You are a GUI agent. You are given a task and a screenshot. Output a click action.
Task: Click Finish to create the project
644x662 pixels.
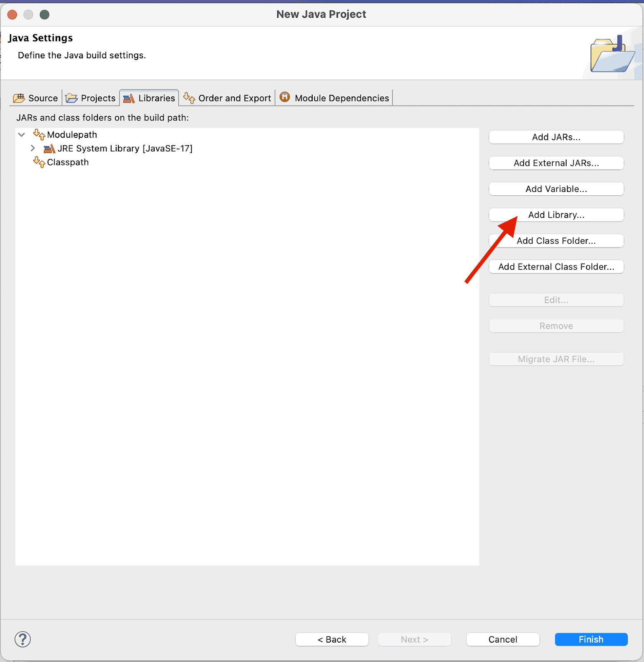[591, 639]
